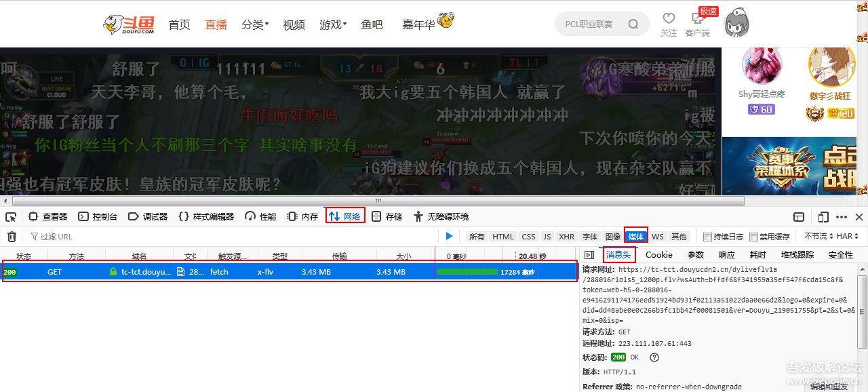The width and height of the screenshot is (868, 392).
Task: Toggle the WS request filter
Action: (657, 236)
